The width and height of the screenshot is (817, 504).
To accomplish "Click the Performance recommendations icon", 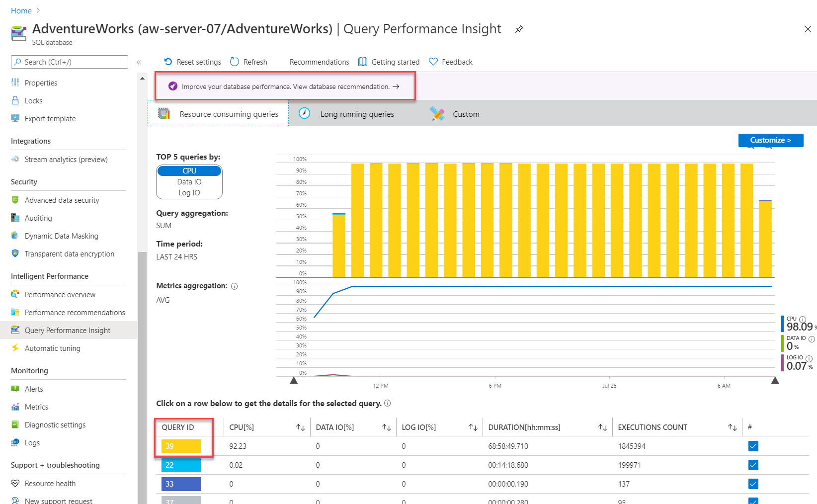I will point(15,312).
